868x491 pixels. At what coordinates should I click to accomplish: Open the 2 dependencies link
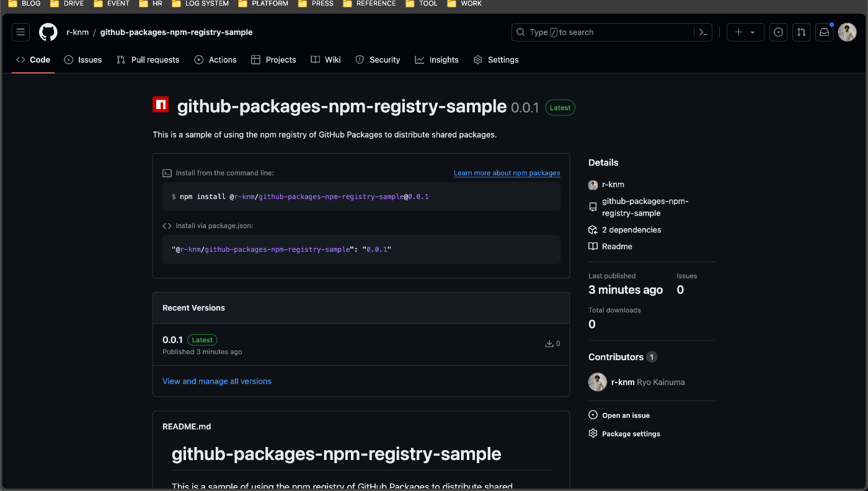(632, 230)
